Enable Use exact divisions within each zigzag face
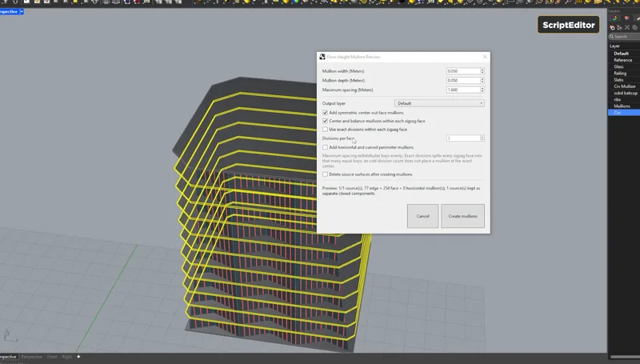This screenshot has height=364, width=640. pyautogui.click(x=325, y=130)
